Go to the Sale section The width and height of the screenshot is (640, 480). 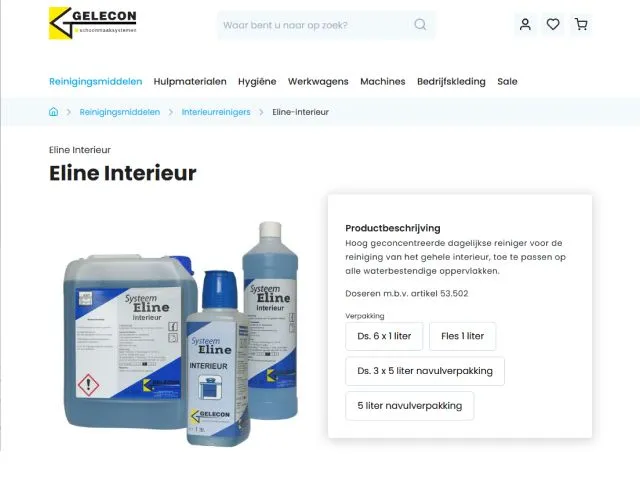pos(507,82)
